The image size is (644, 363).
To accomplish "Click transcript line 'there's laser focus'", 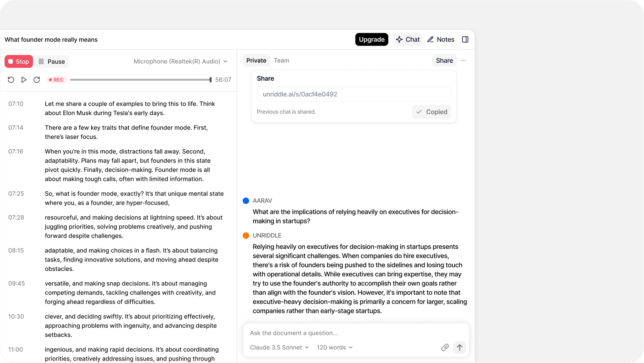I will point(71,137).
